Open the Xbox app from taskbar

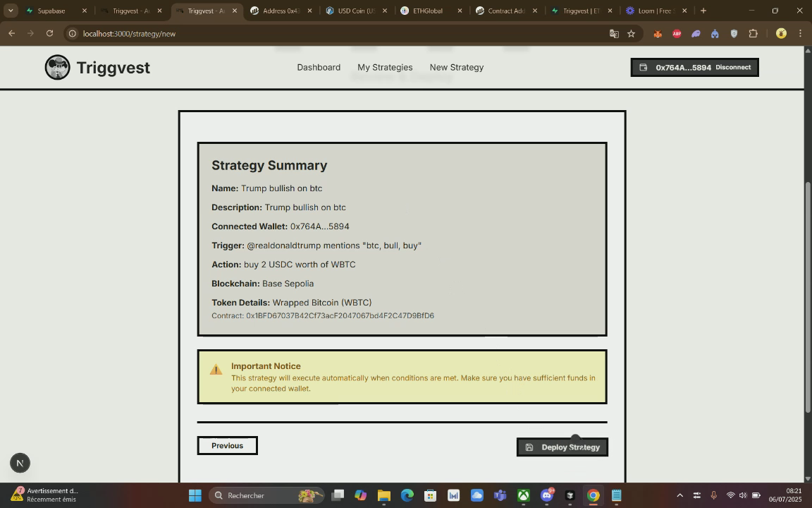click(524, 495)
